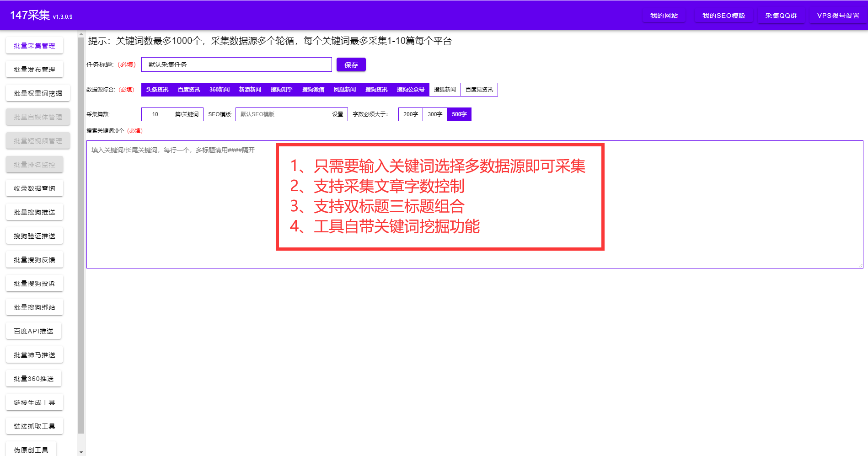This screenshot has height=456, width=868.
Task: Select the 头条资讯 data source
Action: (156, 89)
